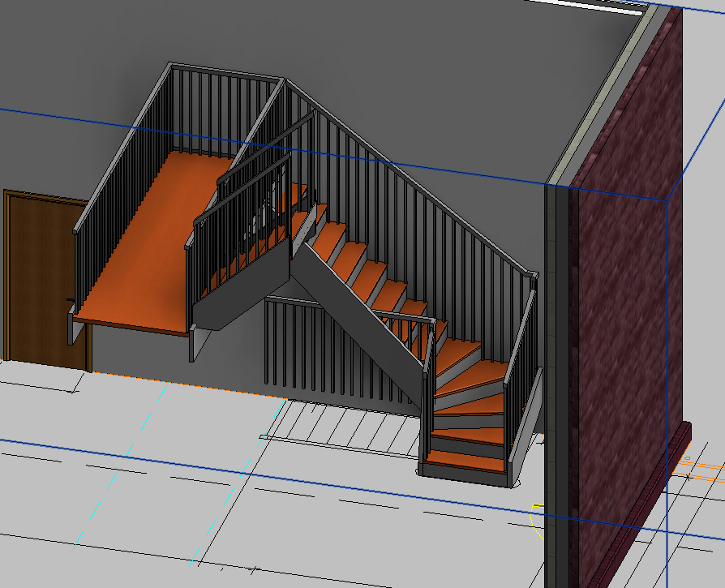The width and height of the screenshot is (725, 588).
Task: Select the long sloped handrail along wall
Action: click(410, 177)
